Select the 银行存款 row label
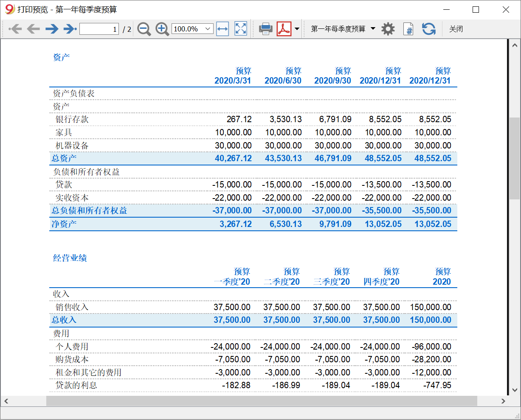521x420 pixels. (72, 119)
